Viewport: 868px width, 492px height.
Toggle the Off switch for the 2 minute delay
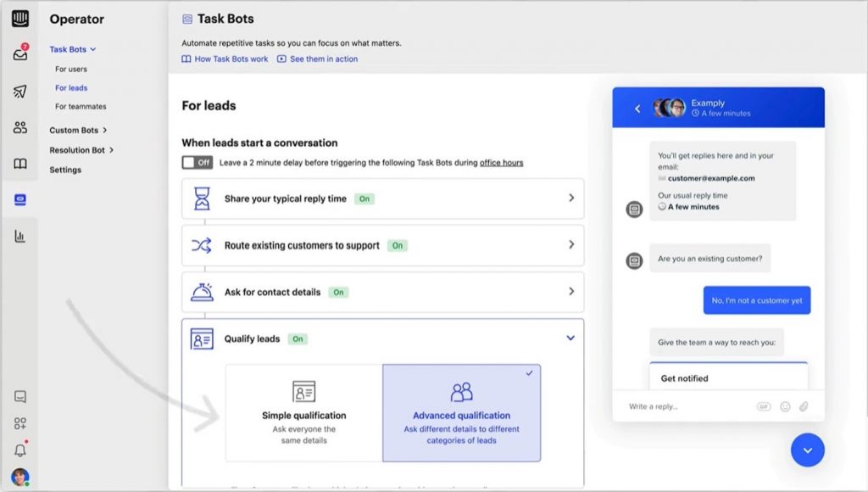[197, 161]
